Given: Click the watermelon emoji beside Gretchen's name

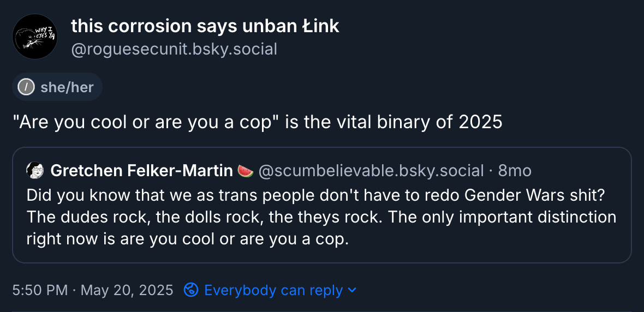Looking at the screenshot, I should pos(246,171).
